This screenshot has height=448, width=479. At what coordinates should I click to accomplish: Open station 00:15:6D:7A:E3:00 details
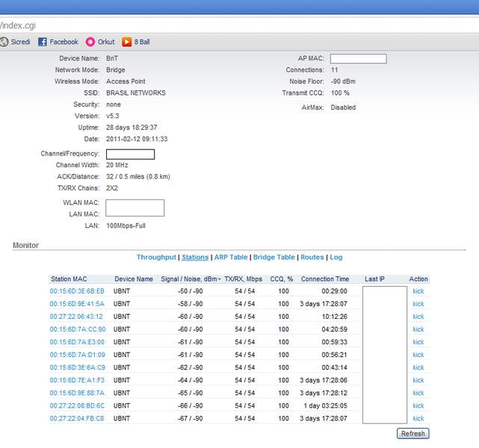point(77,342)
